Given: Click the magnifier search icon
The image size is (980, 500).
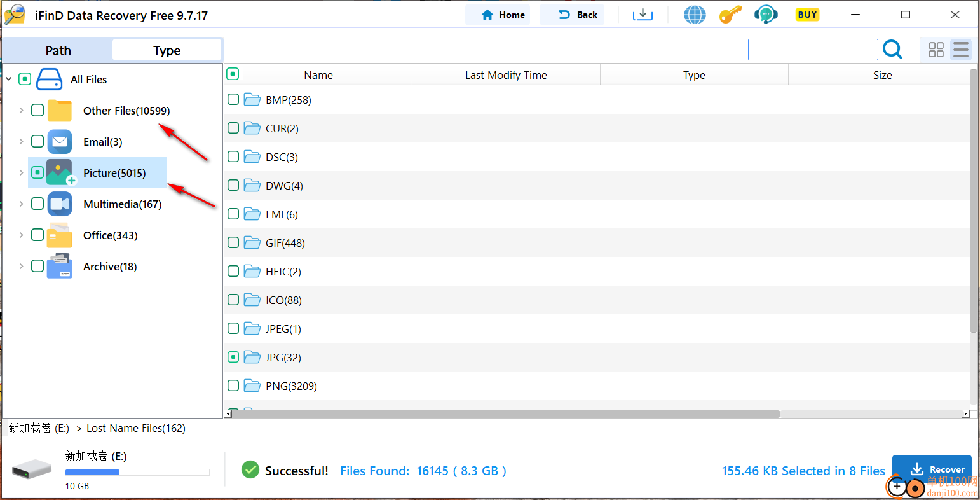Looking at the screenshot, I should (x=892, y=49).
